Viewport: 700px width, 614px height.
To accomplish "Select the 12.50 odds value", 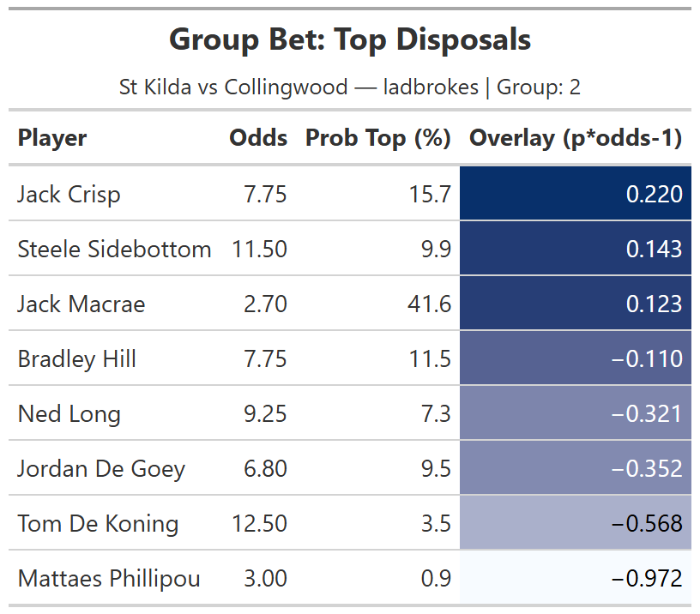I will coord(260,524).
